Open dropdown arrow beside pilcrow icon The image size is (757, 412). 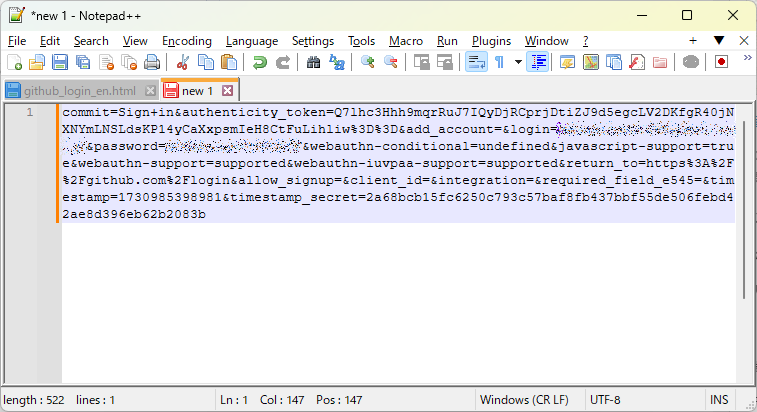coord(518,62)
